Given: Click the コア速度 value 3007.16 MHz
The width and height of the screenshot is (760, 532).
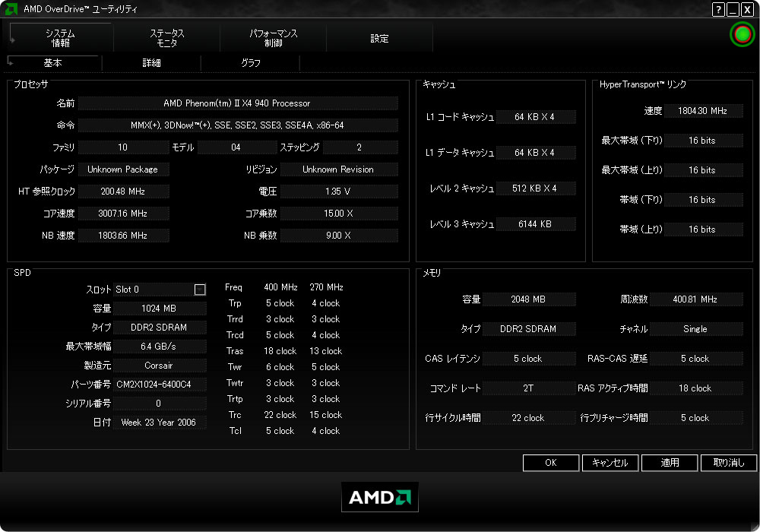Looking at the screenshot, I should point(123,214).
